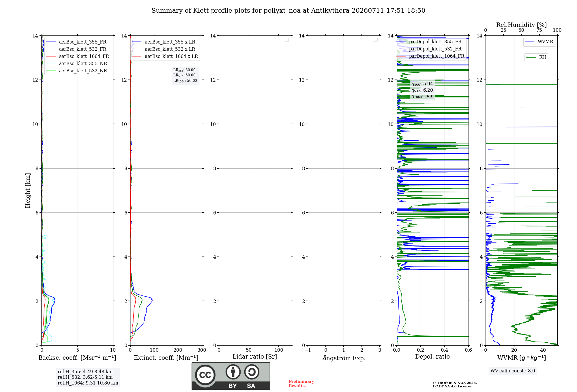Screen dimensions: 577x392
Task: Click the blue aerBsc_klett_355_FR legend line
Action: (x=51, y=42)
